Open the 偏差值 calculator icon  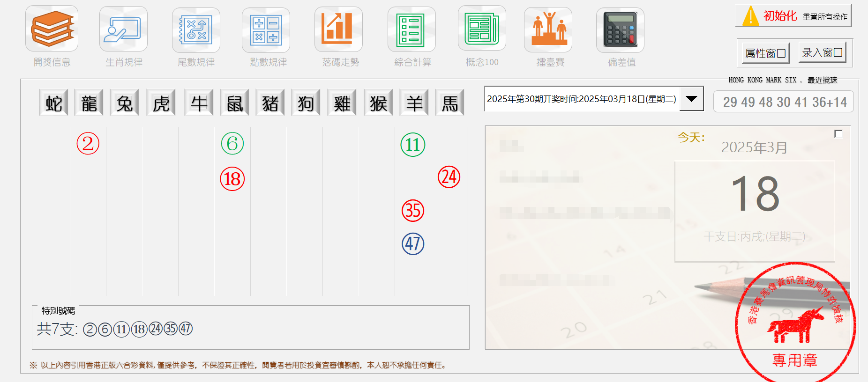pyautogui.click(x=620, y=29)
